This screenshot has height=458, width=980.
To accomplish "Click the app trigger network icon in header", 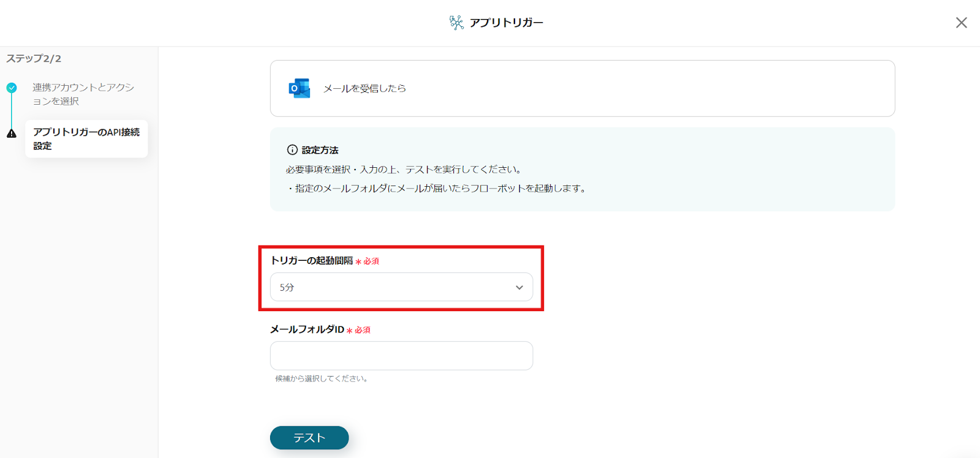I will pyautogui.click(x=456, y=23).
